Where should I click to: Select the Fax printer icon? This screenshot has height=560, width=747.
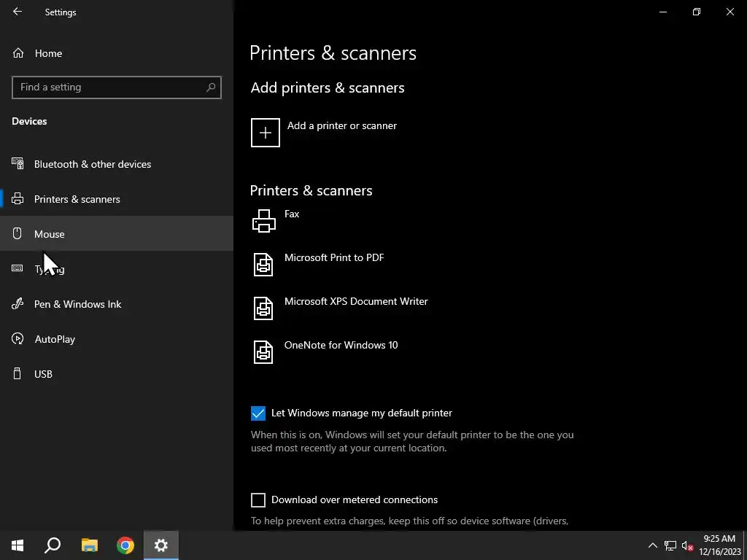point(263,221)
